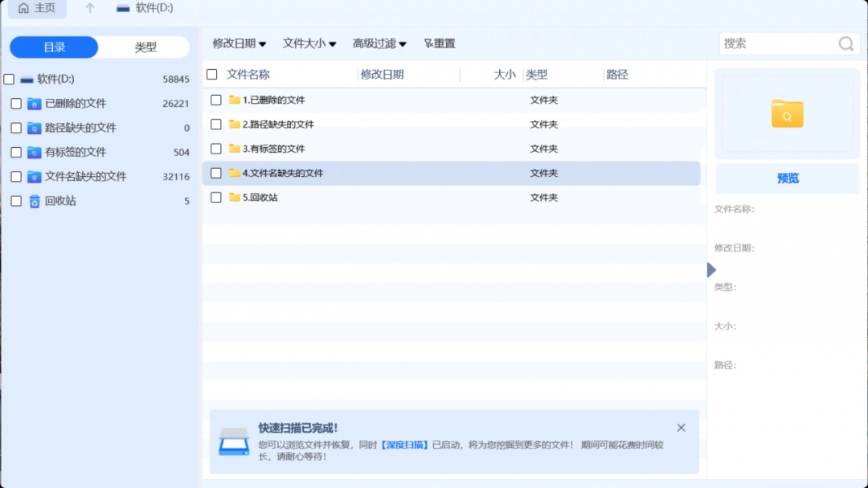Go up one level with arrow icon
Screen dimensions: 868x488
pyautogui.click(x=90, y=8)
